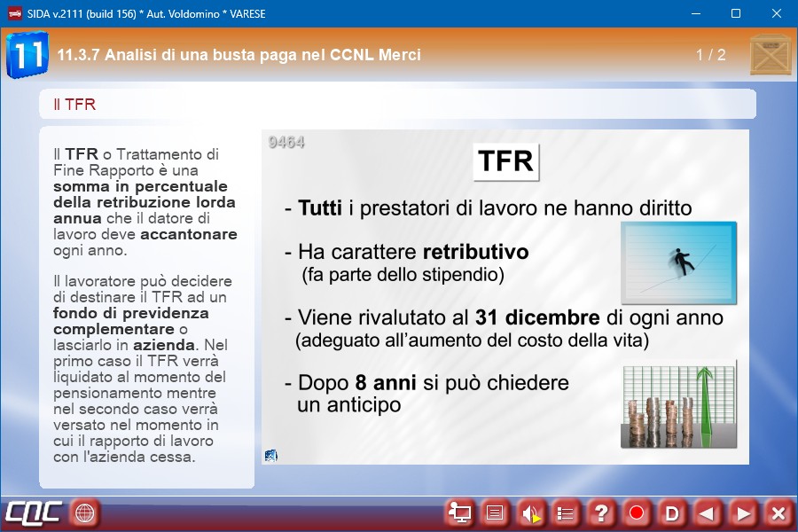798x532 pixels.
Task: Close lesson with bottom X button
Action: [778, 512]
